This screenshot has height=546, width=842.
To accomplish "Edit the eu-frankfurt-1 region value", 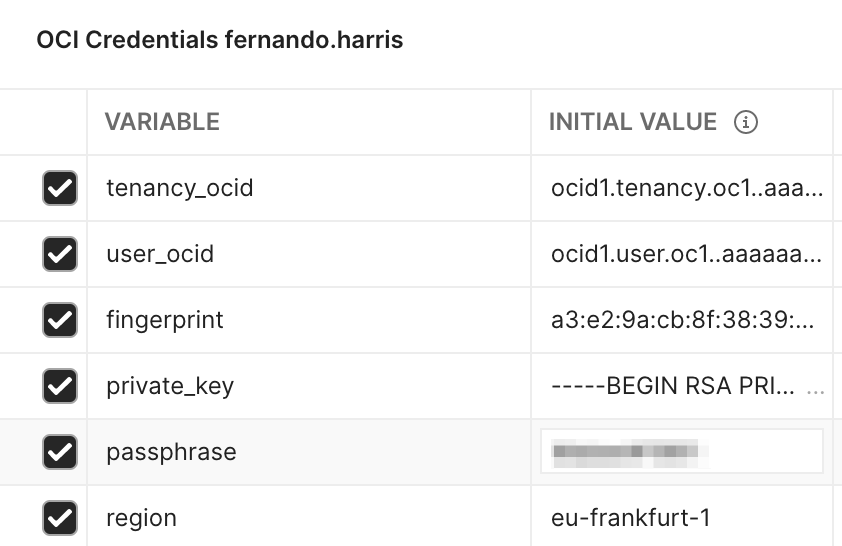I will pyautogui.click(x=631, y=518).
